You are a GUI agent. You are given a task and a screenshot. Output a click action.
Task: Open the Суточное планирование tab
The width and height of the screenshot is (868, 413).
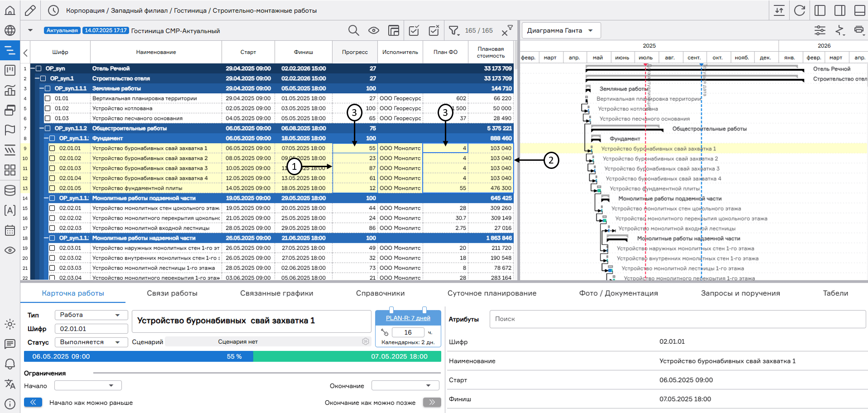(x=491, y=293)
